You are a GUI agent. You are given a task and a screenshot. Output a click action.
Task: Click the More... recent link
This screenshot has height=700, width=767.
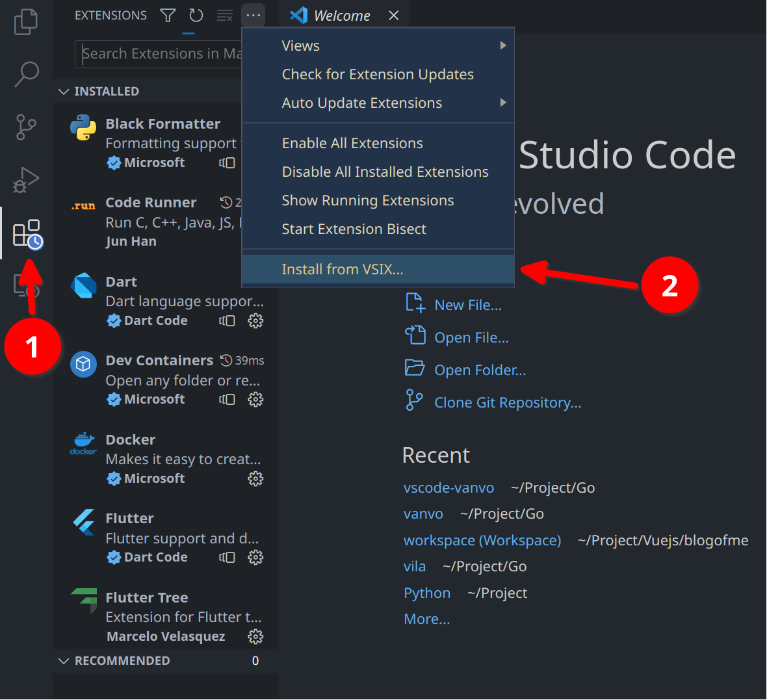(426, 619)
